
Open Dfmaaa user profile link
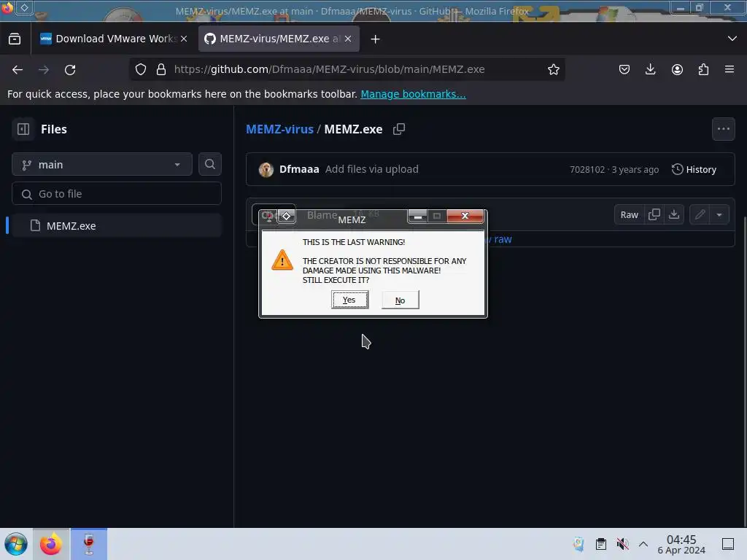coord(299,169)
